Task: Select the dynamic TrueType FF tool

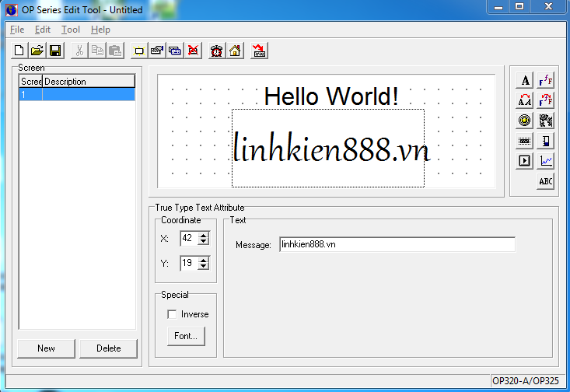Action: click(546, 100)
